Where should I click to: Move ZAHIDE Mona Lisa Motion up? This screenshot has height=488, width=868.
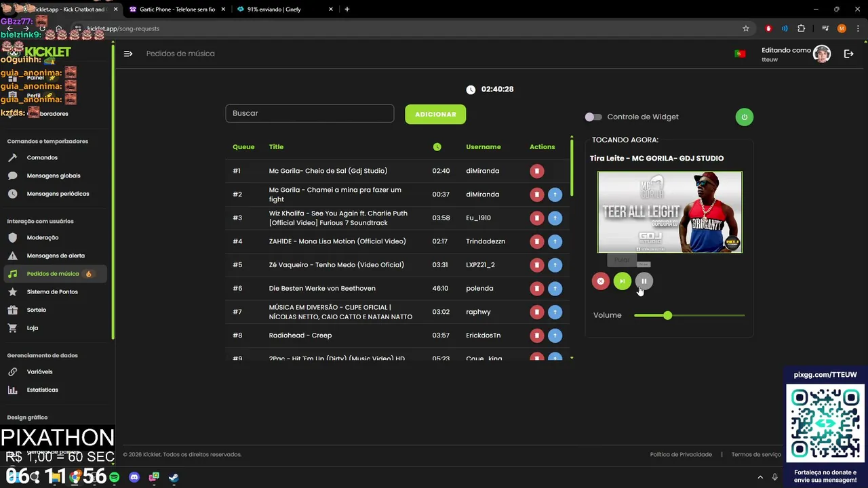(555, 241)
